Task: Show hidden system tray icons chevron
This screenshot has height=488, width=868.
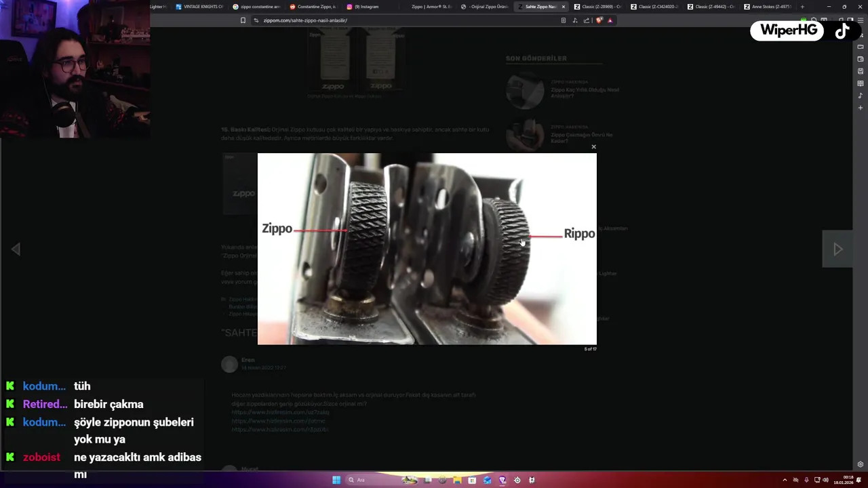Action: pos(785,480)
